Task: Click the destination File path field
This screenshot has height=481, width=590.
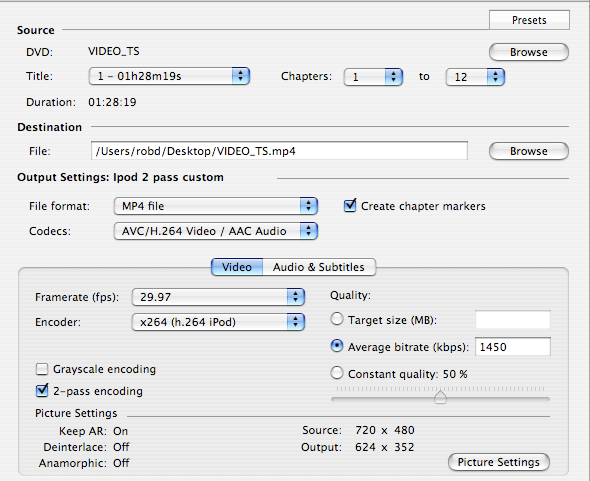Action: click(279, 151)
